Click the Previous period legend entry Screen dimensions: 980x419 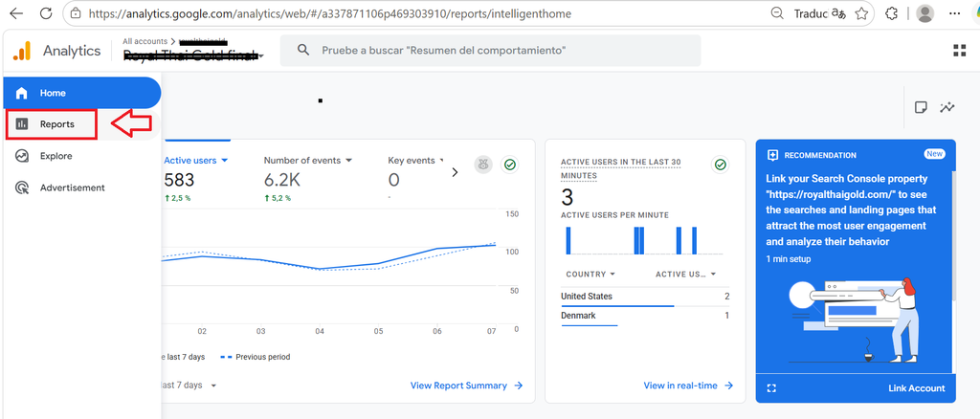click(x=255, y=357)
